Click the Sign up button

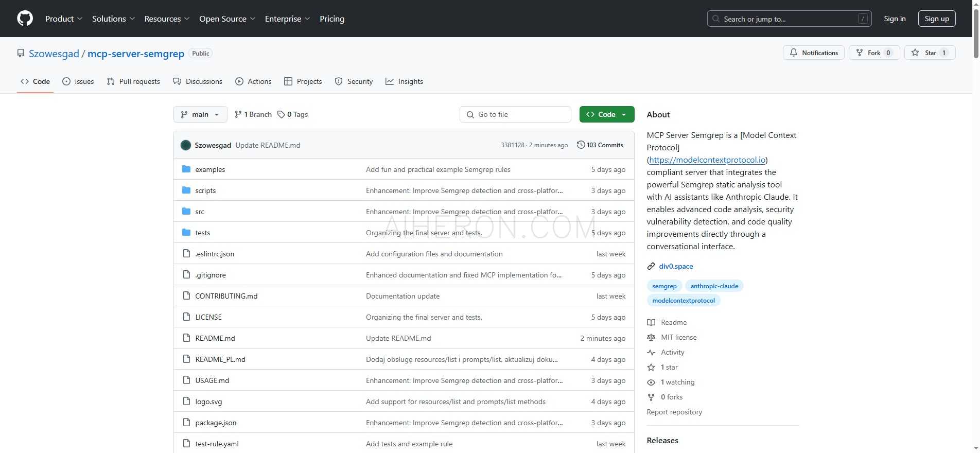937,19
